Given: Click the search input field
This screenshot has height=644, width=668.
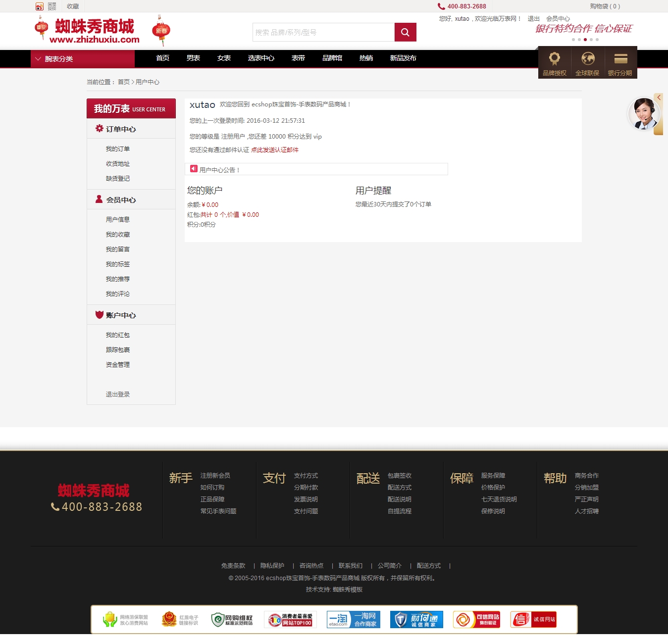Looking at the screenshot, I should pyautogui.click(x=323, y=32).
